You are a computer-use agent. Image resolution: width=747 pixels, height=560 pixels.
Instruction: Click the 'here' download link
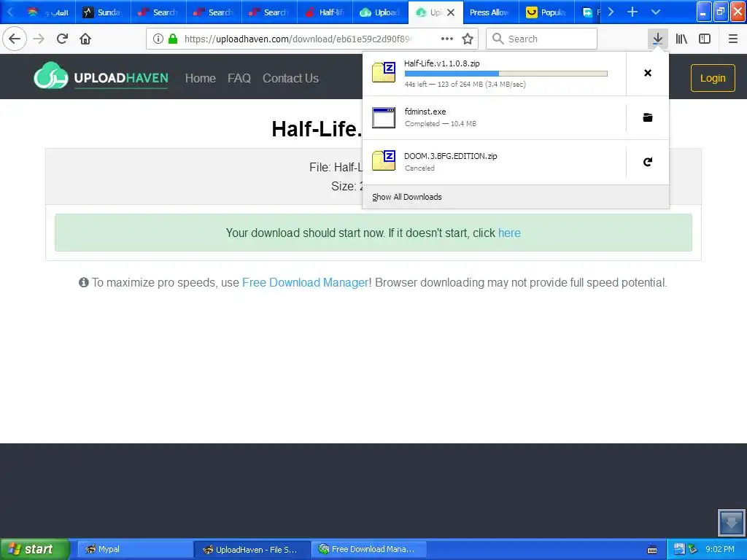click(x=509, y=233)
